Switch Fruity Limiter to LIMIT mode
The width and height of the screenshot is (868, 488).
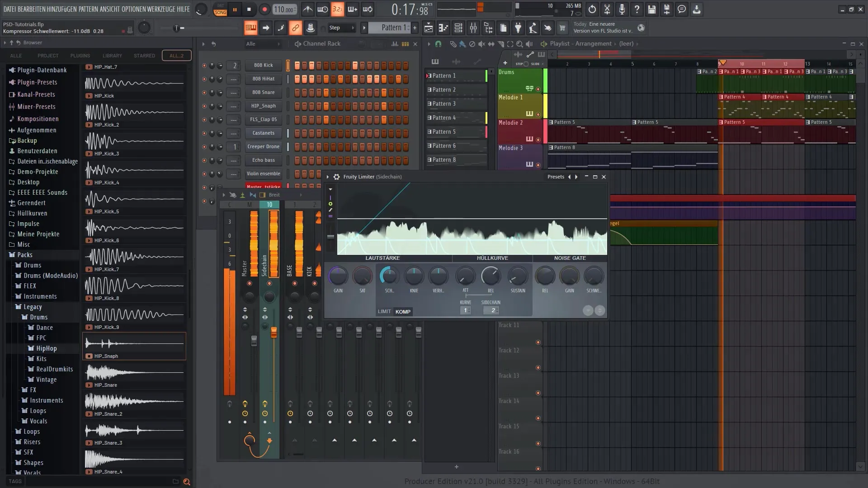coord(384,311)
